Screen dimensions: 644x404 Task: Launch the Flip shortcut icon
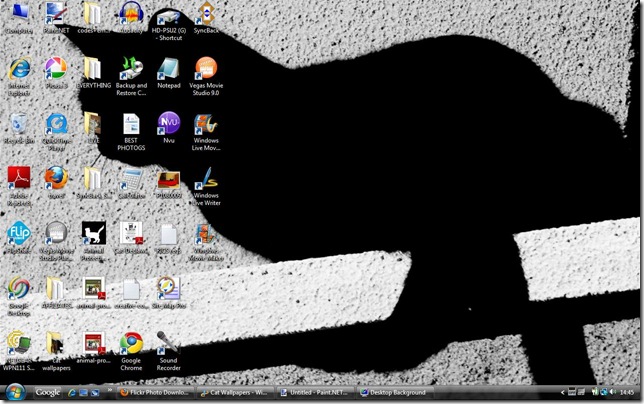(19, 237)
